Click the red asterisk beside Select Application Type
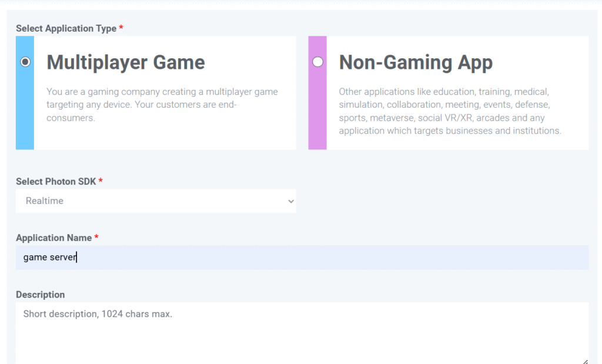Viewport: 602px width, 364px height. pyautogui.click(x=121, y=28)
